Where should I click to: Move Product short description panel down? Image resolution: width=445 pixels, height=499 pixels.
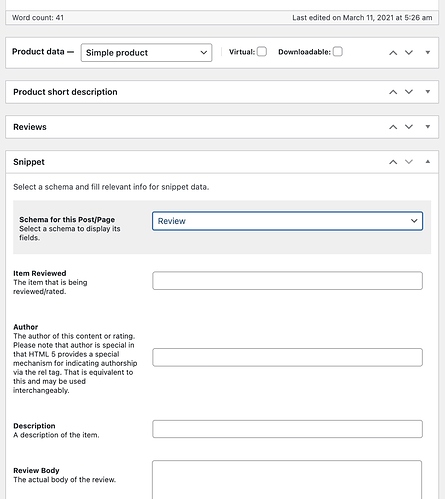click(x=409, y=92)
